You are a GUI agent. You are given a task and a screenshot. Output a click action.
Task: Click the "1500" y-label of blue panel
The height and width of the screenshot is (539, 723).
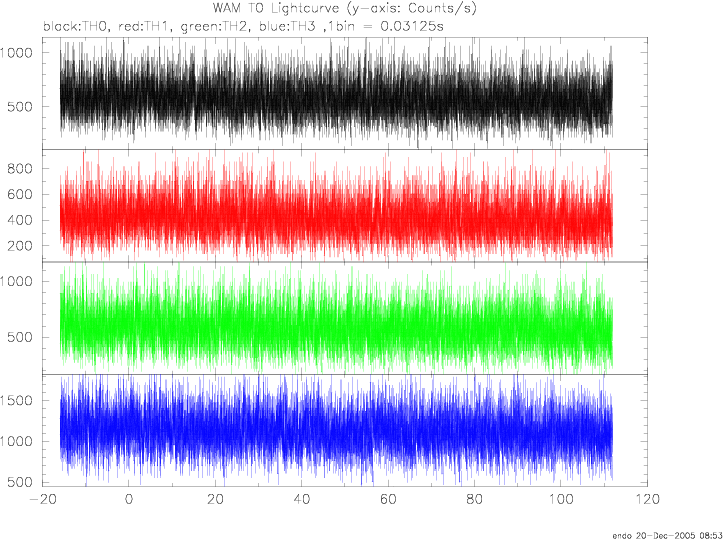click(17, 401)
